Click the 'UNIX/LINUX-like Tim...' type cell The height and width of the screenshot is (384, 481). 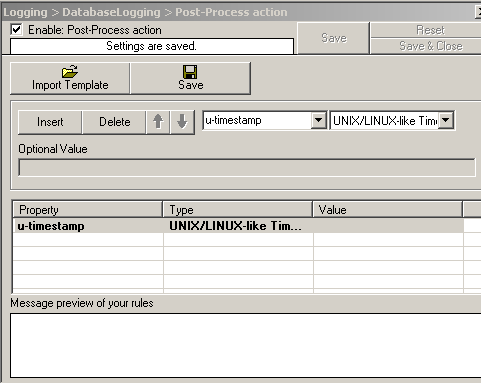(238, 226)
